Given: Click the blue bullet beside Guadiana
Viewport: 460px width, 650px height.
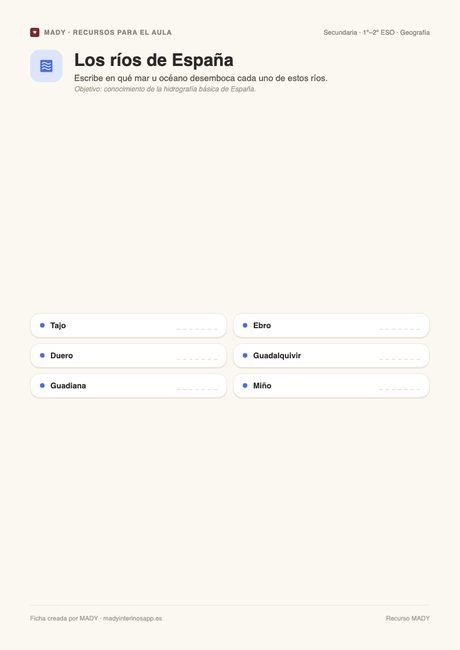Looking at the screenshot, I should [x=42, y=386].
